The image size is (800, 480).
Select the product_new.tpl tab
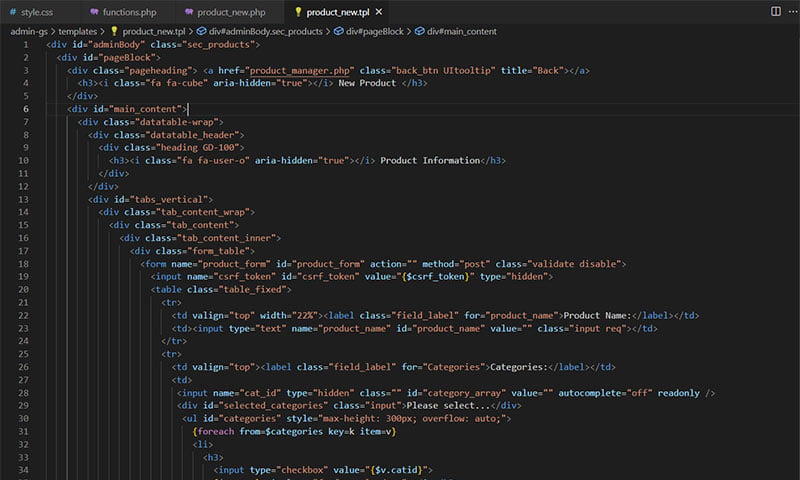pos(337,12)
